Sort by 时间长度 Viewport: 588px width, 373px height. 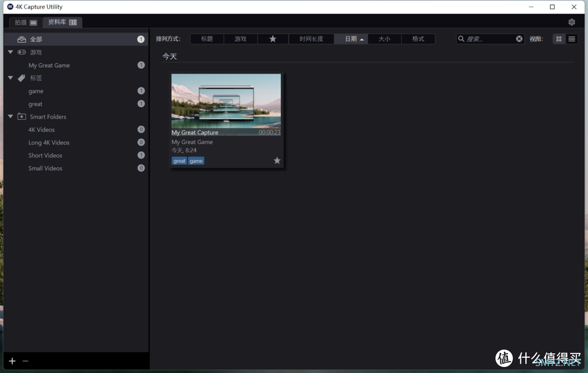[x=311, y=39]
